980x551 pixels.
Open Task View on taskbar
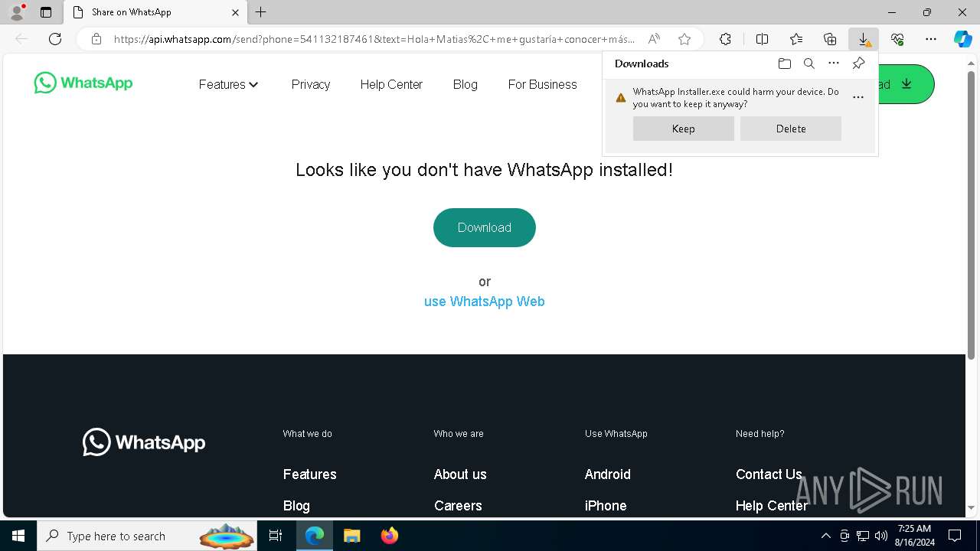(276, 536)
